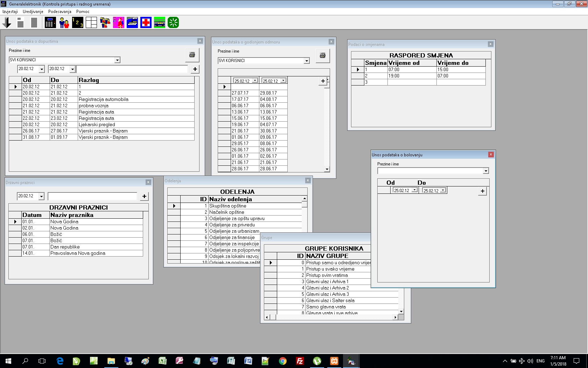588x368 pixels.
Task: Click scroll-down arrow in godisnjem odmoru list
Action: click(x=327, y=169)
